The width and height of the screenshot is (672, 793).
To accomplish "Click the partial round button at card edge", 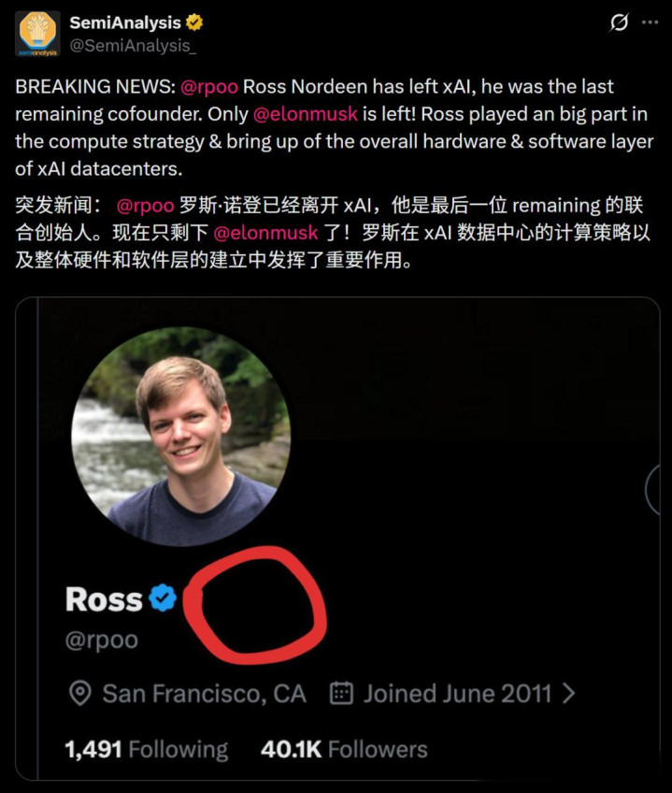I will point(652,490).
